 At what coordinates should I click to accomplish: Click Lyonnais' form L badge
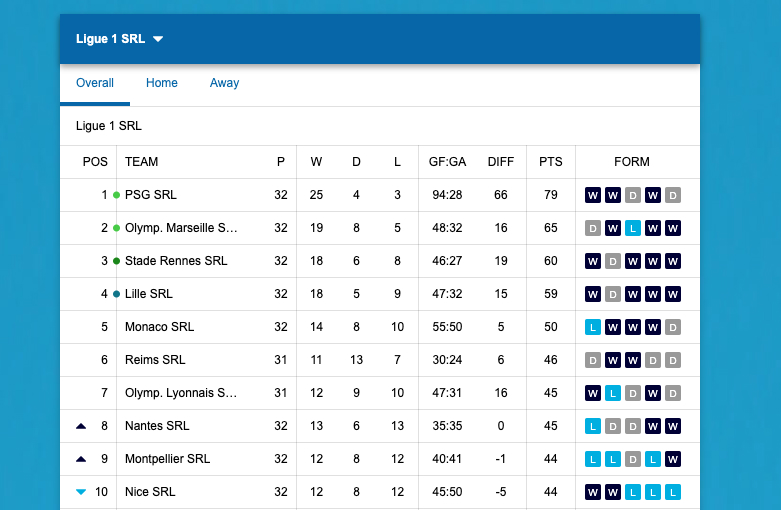pos(613,393)
